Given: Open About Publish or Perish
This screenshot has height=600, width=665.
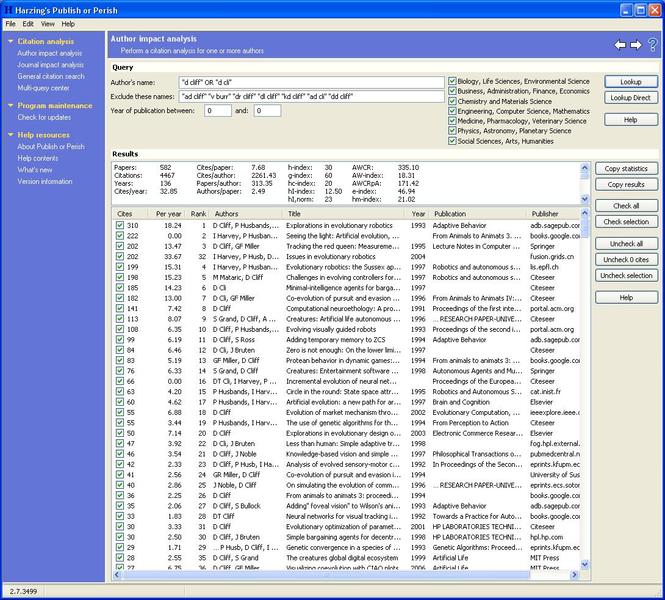Looking at the screenshot, I should pos(51,147).
